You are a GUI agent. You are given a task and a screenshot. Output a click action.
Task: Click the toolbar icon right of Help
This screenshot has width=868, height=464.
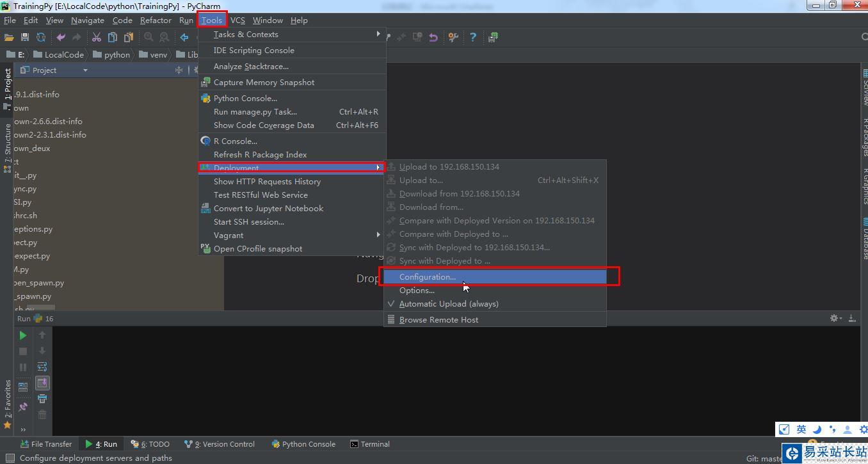(493, 37)
